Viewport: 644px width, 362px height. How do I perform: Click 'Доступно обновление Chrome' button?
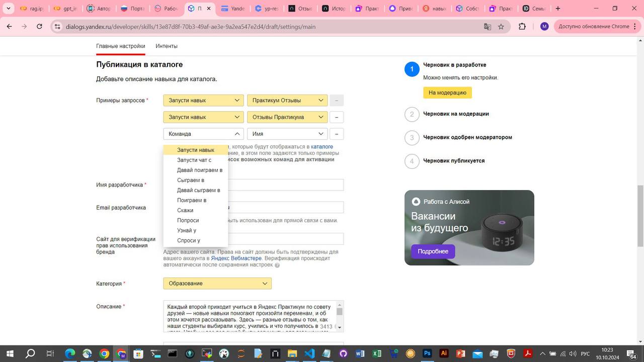596,27
